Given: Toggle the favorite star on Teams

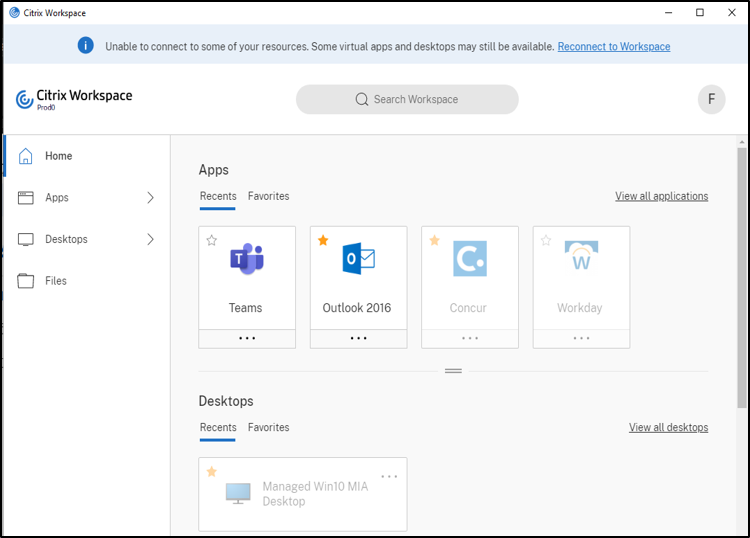Looking at the screenshot, I should [x=211, y=241].
